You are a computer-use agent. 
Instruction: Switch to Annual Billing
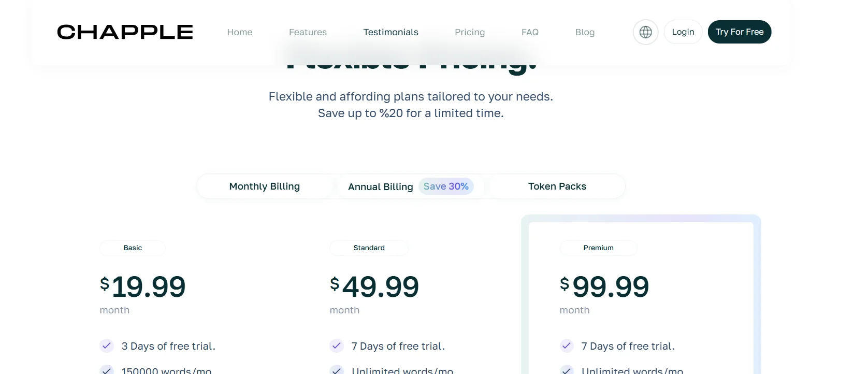[380, 187]
